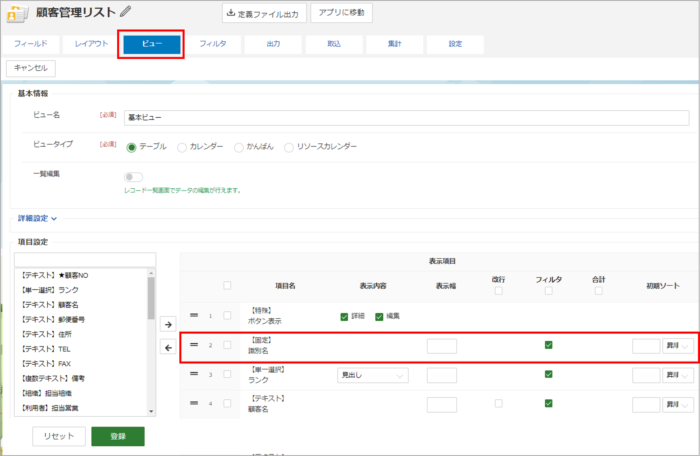700x456 pixels.
Task: Check row selection box for ランク
Action: 227,374
